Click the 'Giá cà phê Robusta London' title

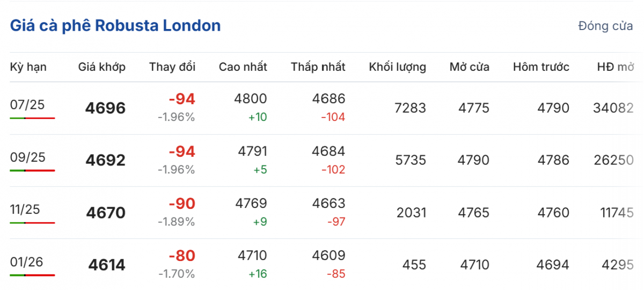tap(115, 26)
